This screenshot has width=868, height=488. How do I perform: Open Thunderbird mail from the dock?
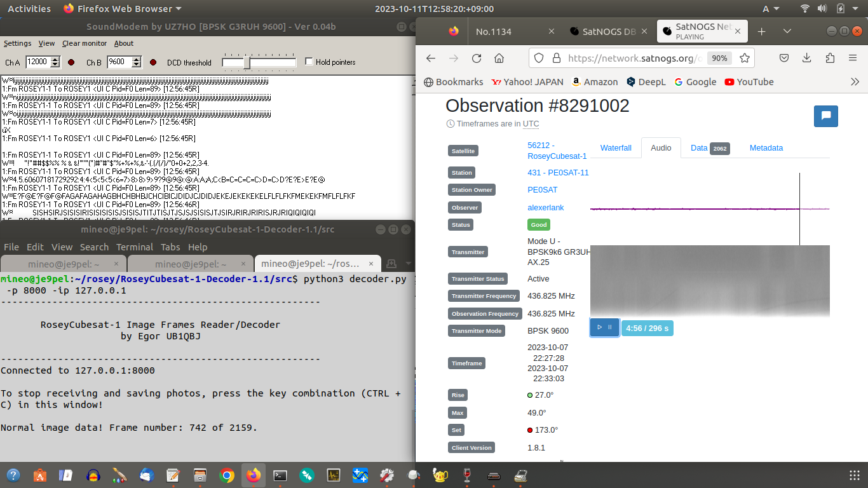click(x=146, y=475)
